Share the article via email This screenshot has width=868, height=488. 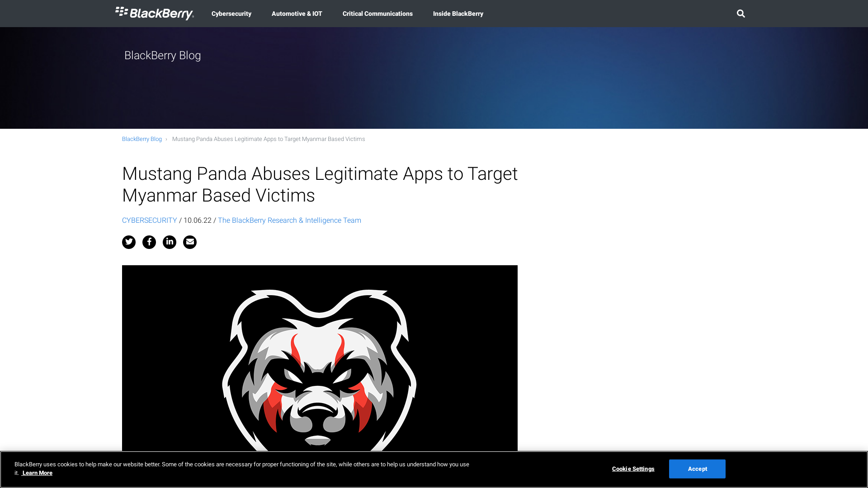(x=189, y=242)
